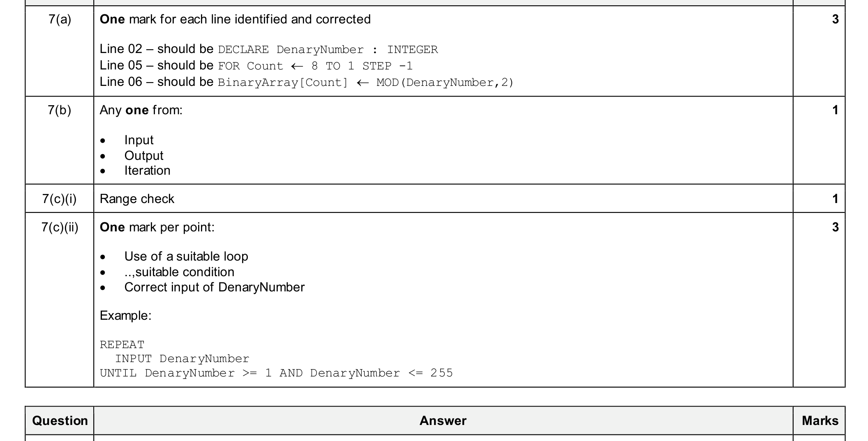The height and width of the screenshot is (441, 868).
Task: Click the REPEAT pseudocode keyword
Action: tap(122, 344)
